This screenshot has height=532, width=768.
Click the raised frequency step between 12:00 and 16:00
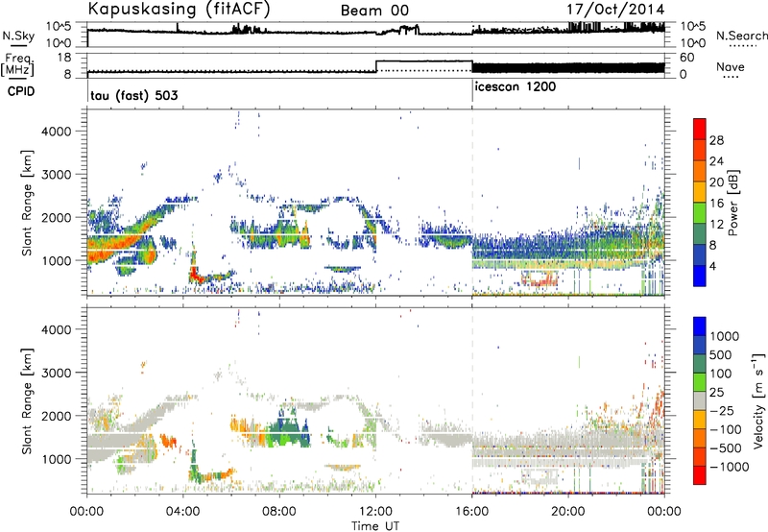point(423,60)
